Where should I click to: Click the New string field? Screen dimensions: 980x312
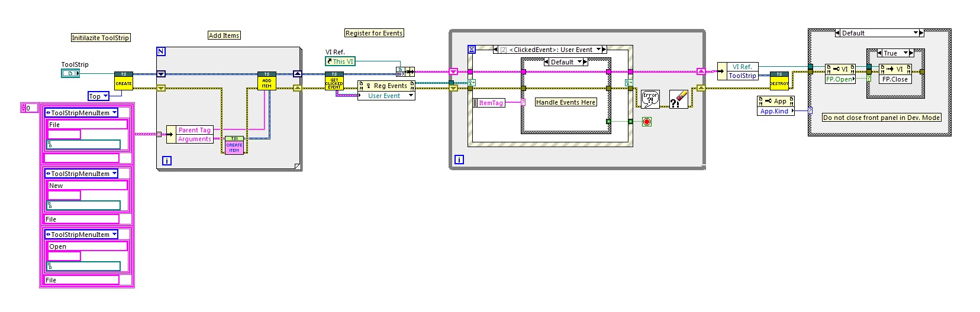pyautogui.click(x=88, y=186)
